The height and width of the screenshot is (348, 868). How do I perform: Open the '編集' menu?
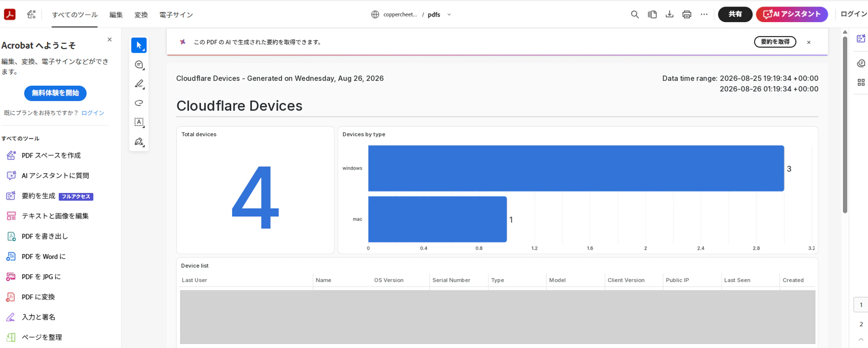116,15
